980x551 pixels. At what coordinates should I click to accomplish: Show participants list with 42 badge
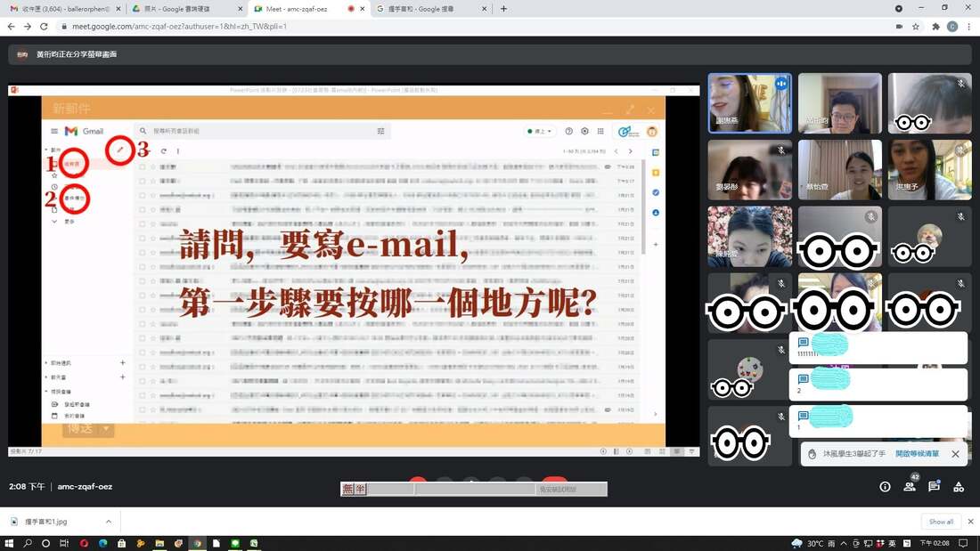(x=910, y=485)
